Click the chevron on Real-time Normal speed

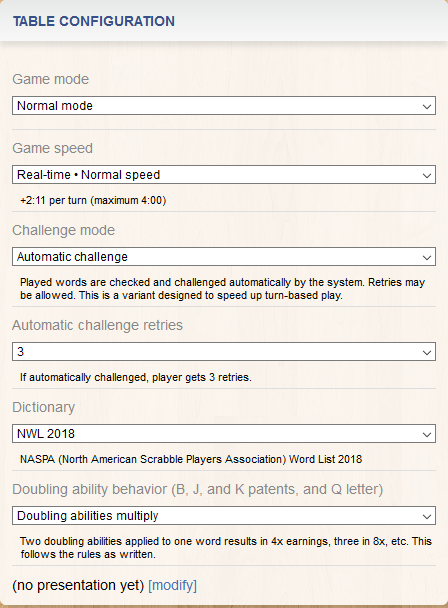pyautogui.click(x=427, y=175)
